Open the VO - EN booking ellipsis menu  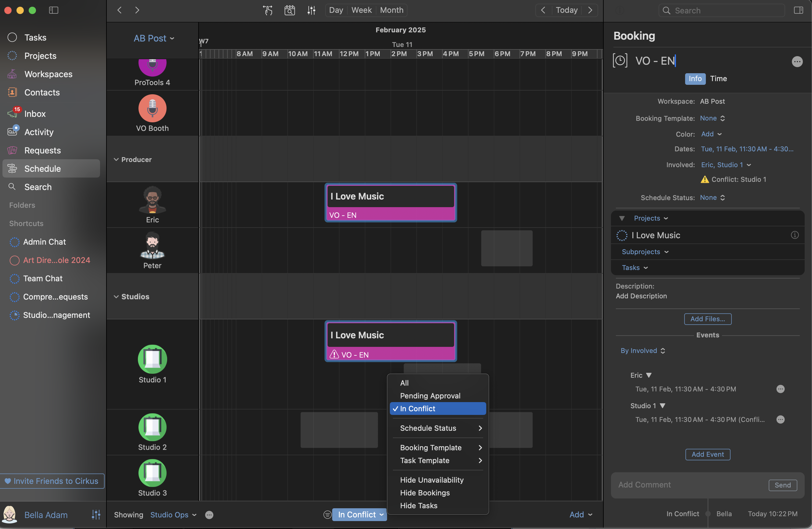pos(797,61)
